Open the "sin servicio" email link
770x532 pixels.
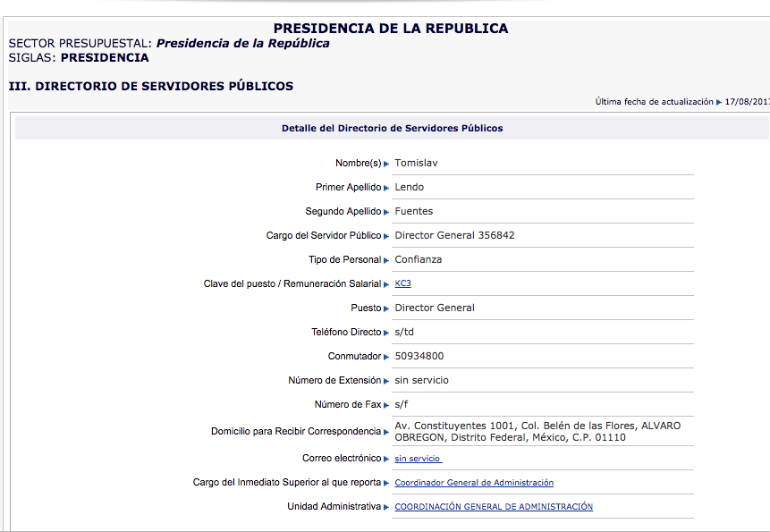point(418,459)
